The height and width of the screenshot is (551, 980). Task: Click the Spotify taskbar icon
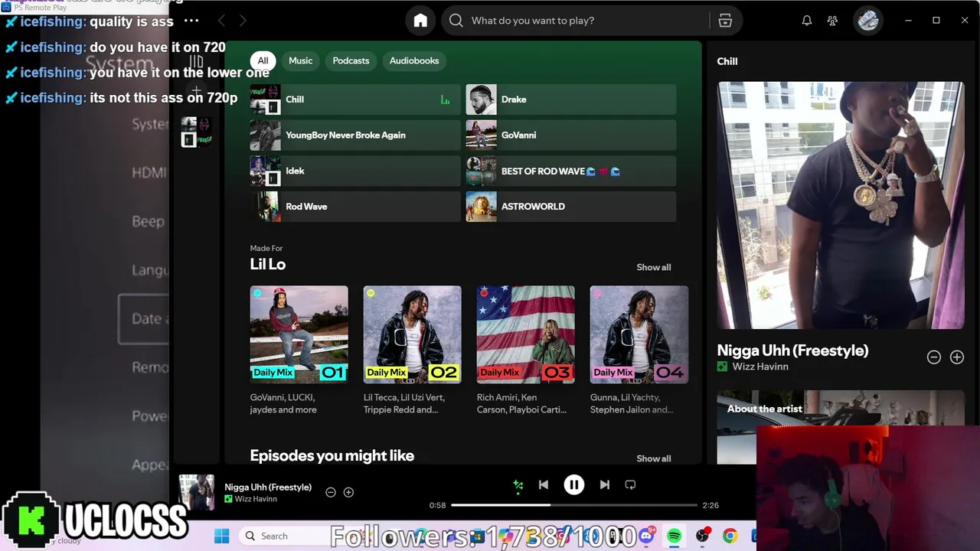[x=674, y=536]
